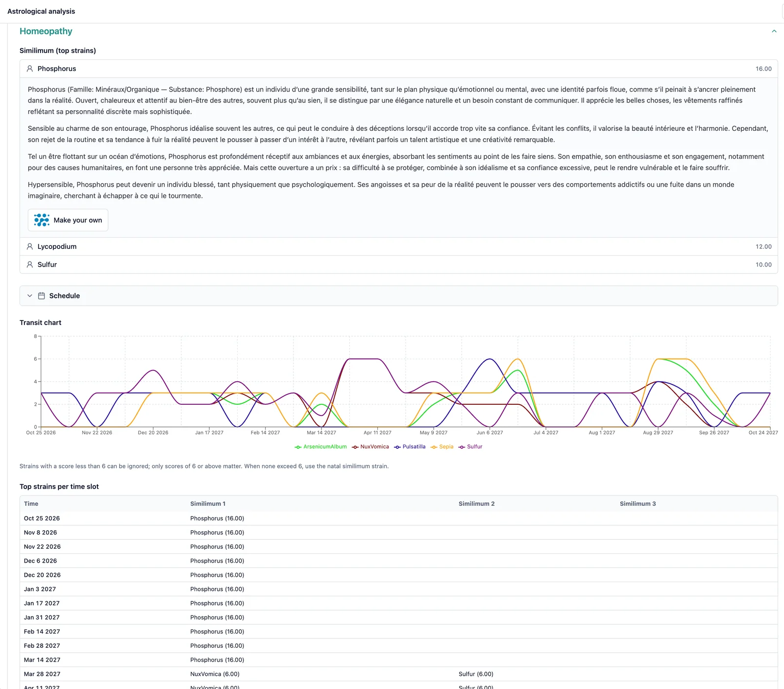Image resolution: width=784 pixels, height=689 pixels.
Task: Click the Astrological analysis page title
Action: [41, 11]
